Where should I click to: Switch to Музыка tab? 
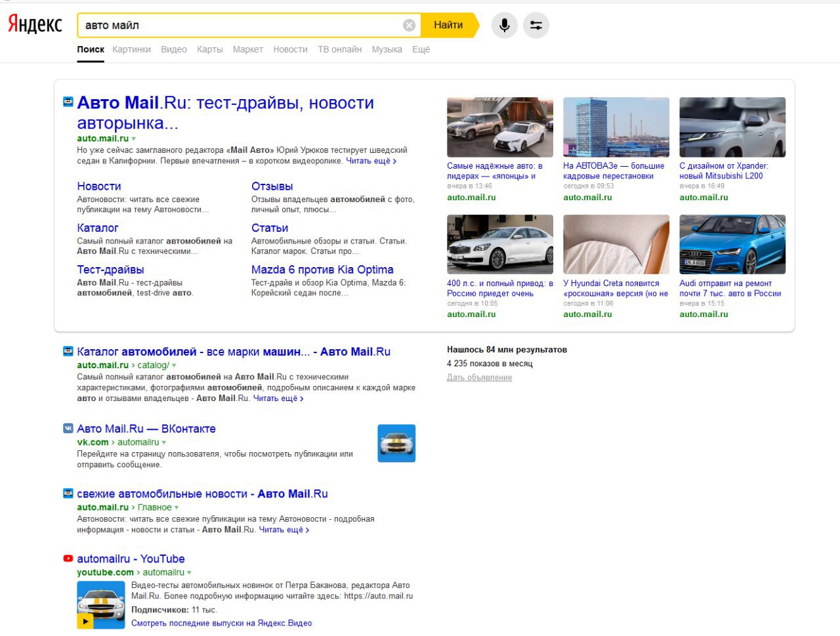[x=387, y=49]
